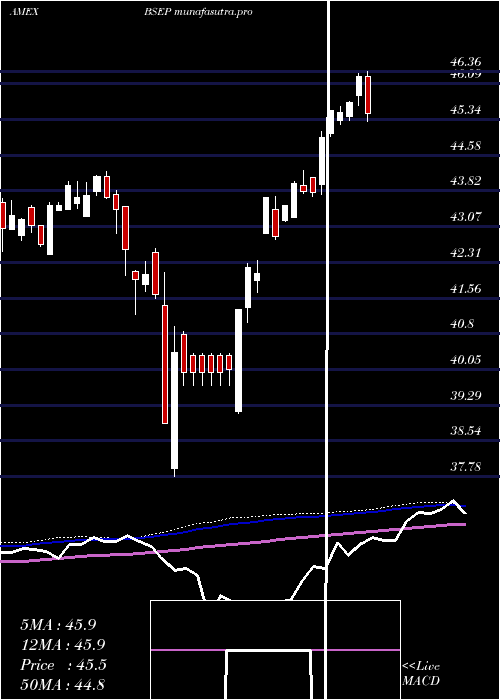Click the Price : 45.5 reading
The height and width of the screenshot is (700, 500).
[63, 665]
